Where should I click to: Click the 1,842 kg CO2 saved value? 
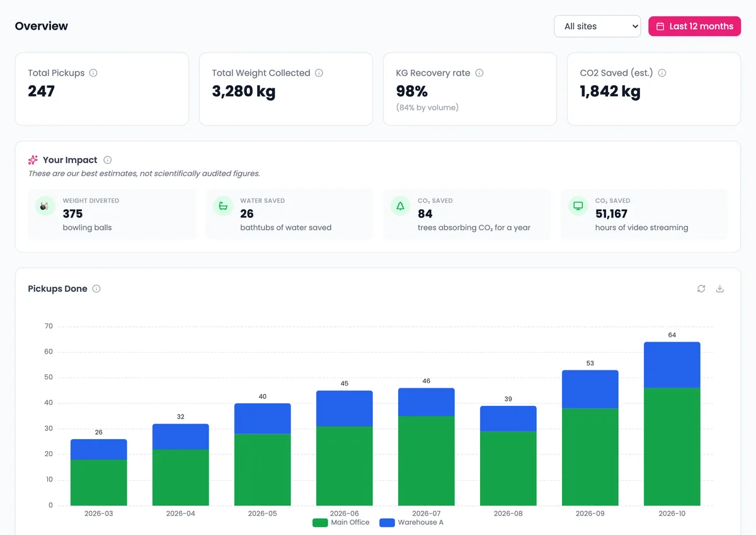[x=610, y=91]
